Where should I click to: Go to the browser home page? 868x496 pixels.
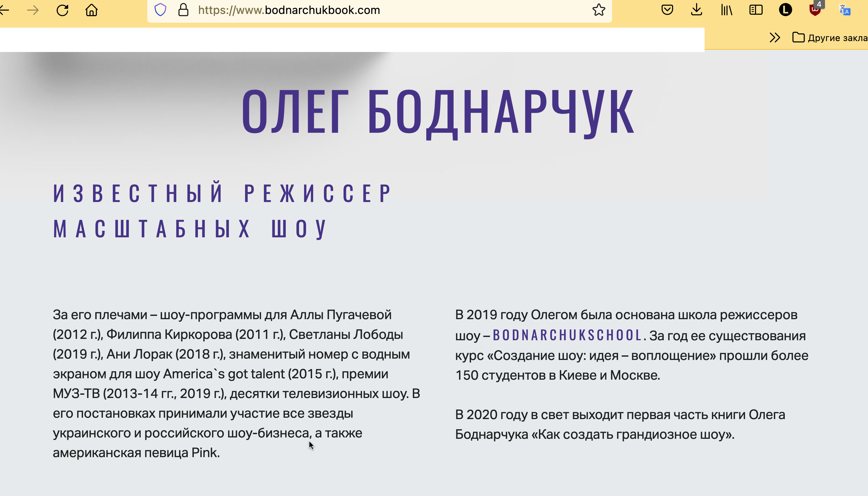[91, 10]
